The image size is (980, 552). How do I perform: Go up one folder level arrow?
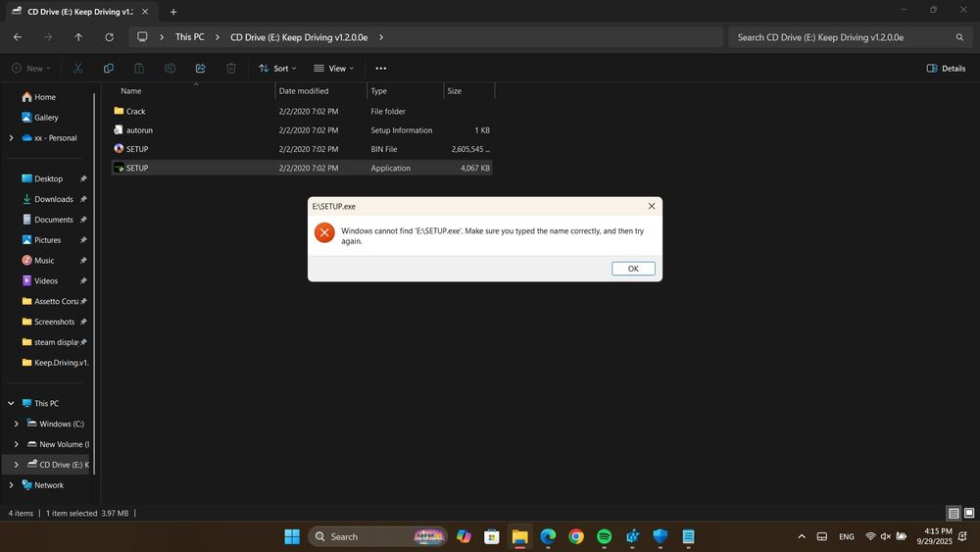pos(78,37)
